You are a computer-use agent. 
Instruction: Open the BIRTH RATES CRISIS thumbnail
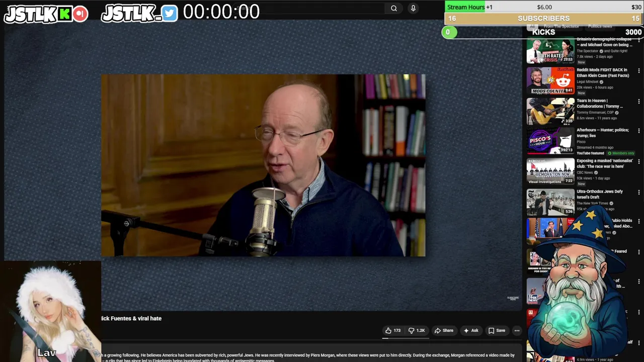coord(550,50)
